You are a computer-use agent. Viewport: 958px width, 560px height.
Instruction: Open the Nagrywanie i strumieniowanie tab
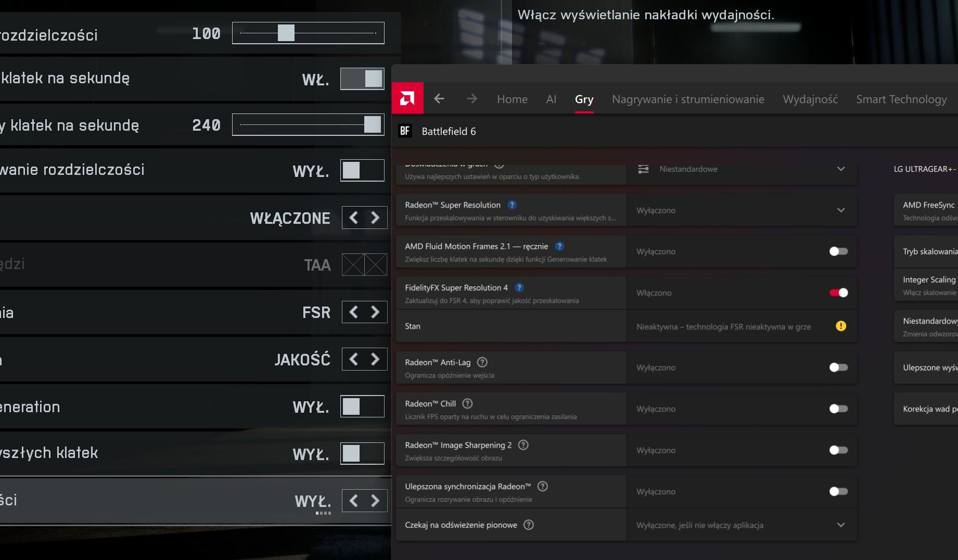tap(688, 99)
